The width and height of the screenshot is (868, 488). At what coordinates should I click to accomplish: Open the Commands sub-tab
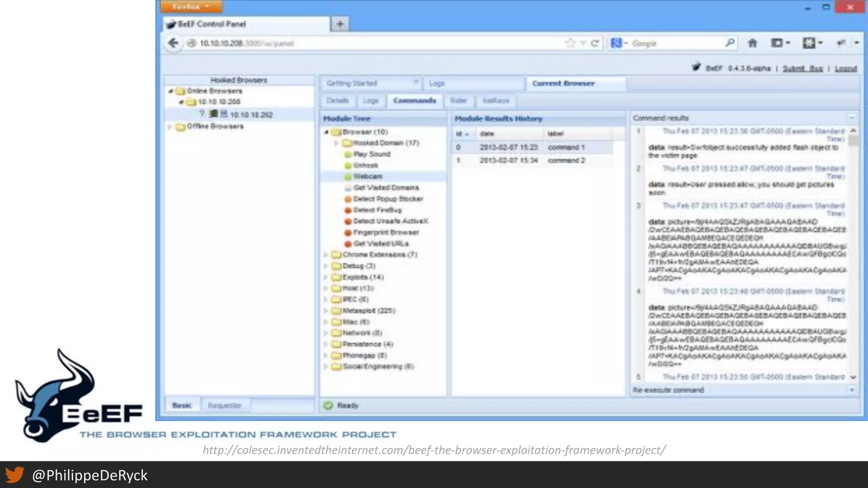tap(415, 100)
